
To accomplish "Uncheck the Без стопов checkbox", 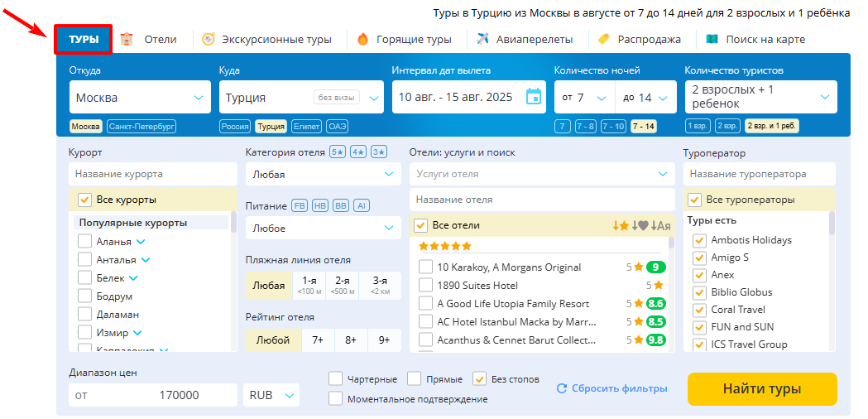I will [x=479, y=379].
